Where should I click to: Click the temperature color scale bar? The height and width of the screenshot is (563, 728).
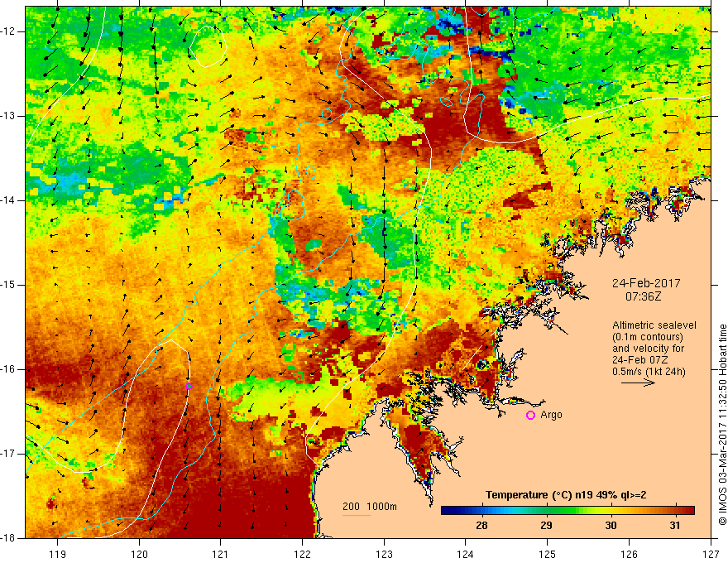click(x=568, y=511)
